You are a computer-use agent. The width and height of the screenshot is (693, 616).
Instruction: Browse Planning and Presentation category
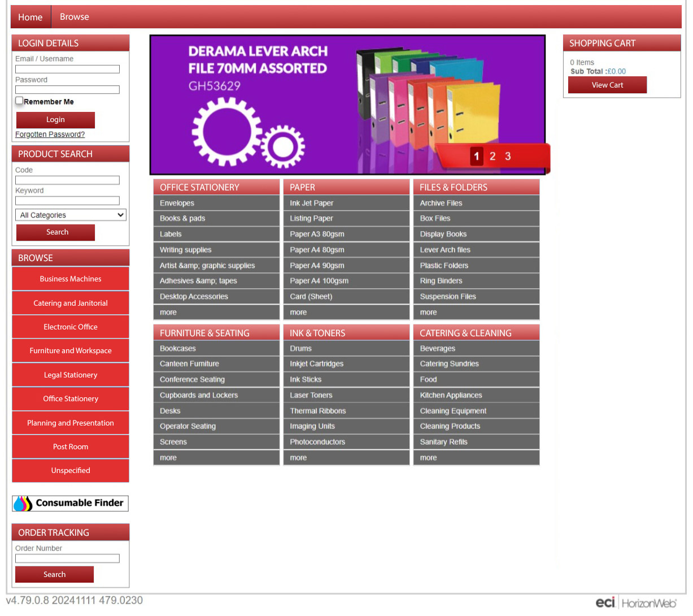coord(71,423)
